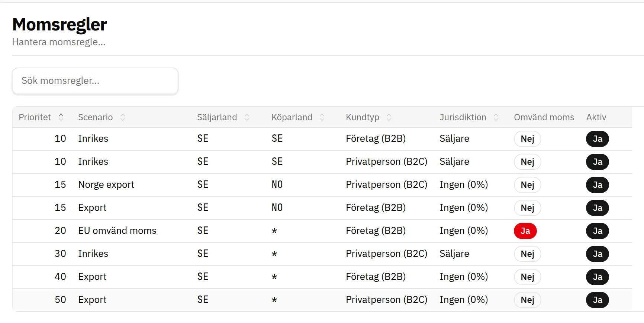
Task: Click the Aktiv column header
Action: pyautogui.click(x=596, y=117)
